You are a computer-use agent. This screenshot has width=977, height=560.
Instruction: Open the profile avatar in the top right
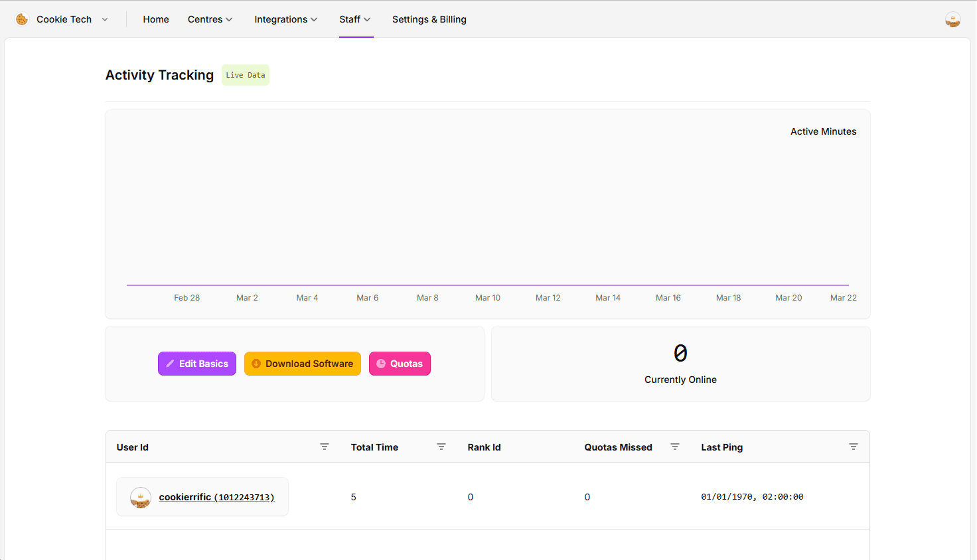(x=952, y=19)
